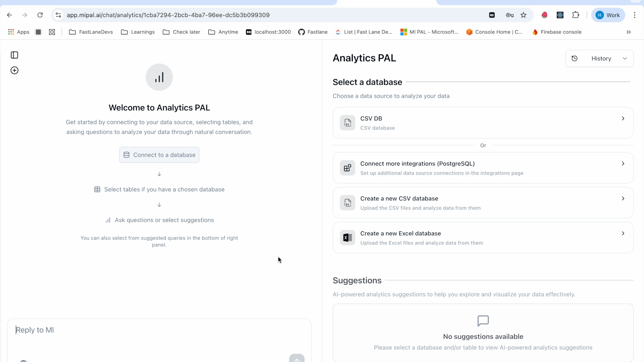Open the Work profile button

tap(608, 15)
